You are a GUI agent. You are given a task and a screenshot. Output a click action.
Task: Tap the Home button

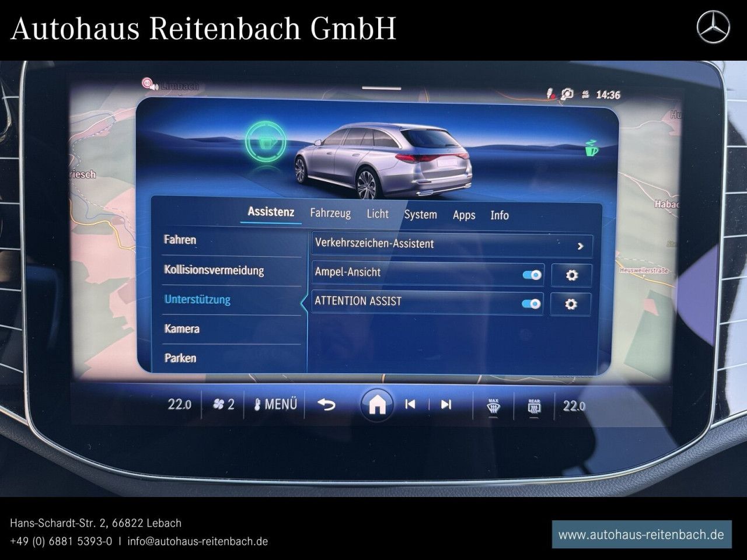click(377, 404)
